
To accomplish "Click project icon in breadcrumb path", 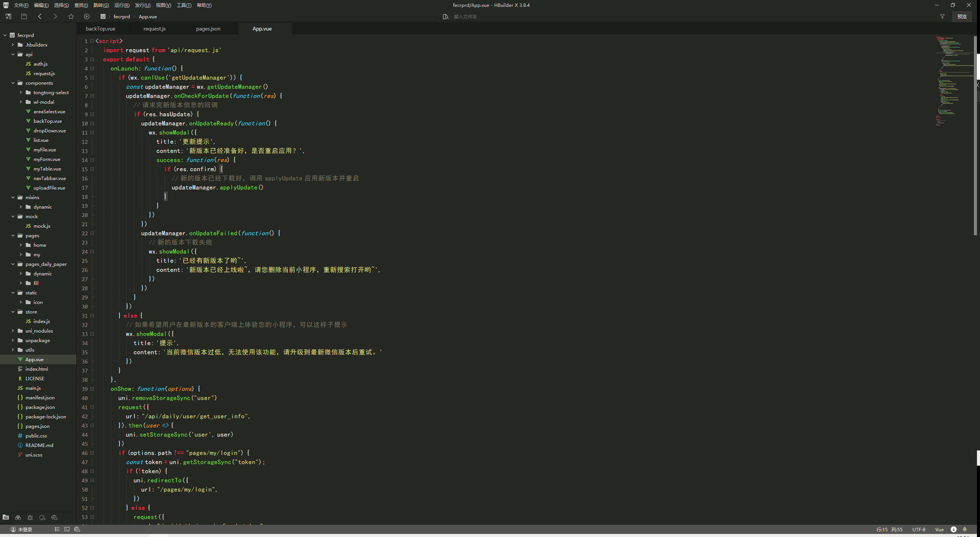I will coord(103,16).
